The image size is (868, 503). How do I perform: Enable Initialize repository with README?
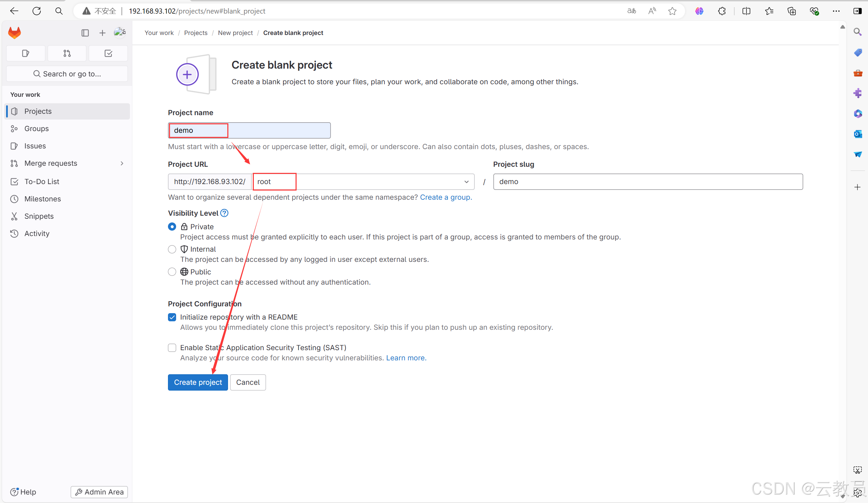coord(172,317)
